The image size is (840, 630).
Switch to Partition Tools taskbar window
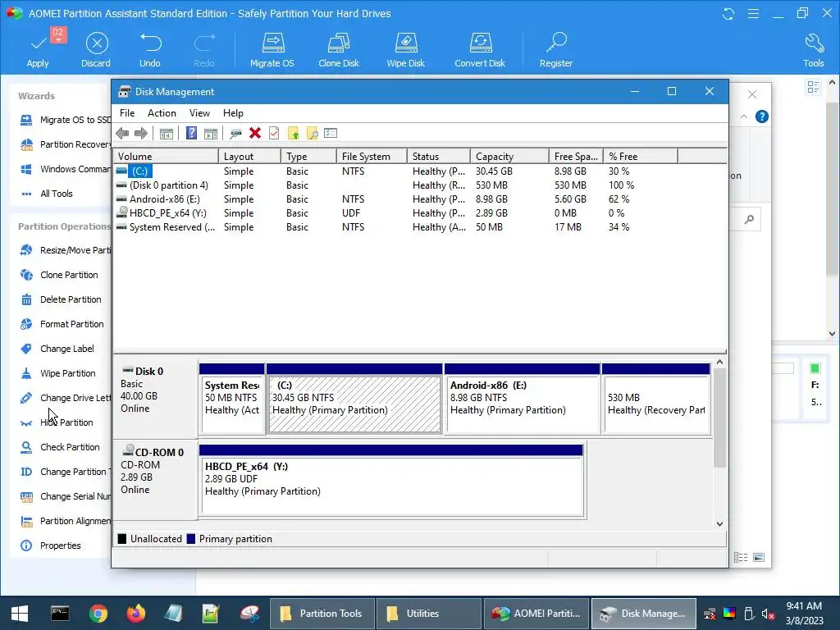pos(322,614)
